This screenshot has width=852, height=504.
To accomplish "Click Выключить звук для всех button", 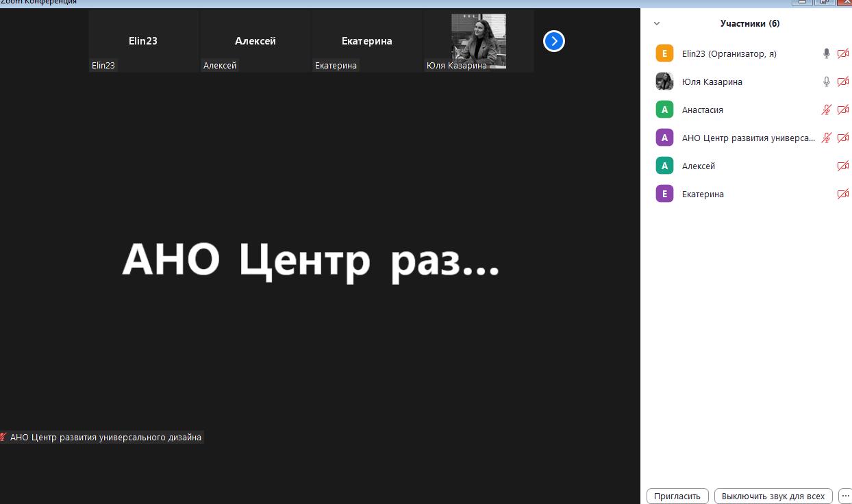I will point(773,496).
